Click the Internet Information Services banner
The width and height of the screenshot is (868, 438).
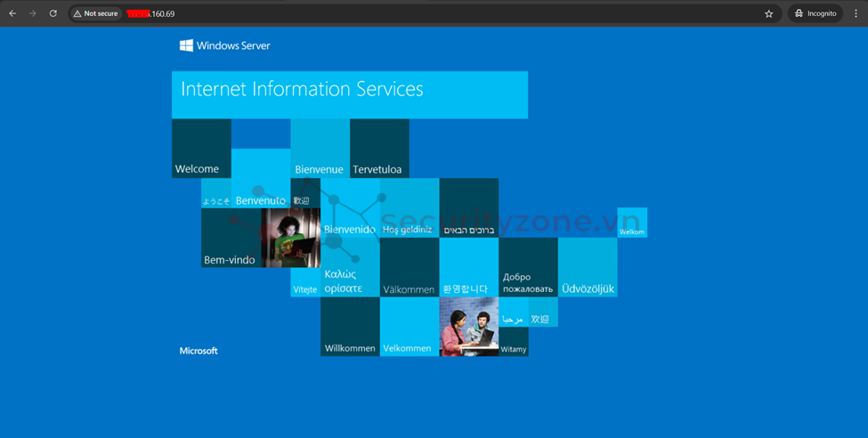(x=350, y=94)
